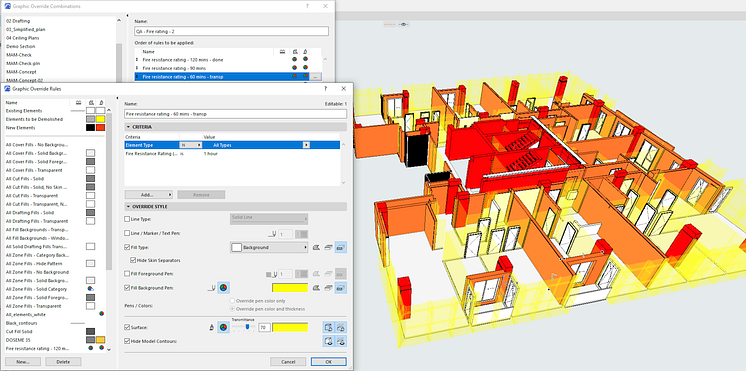Toggle the cut fill icon in Fill Type row

(316, 247)
